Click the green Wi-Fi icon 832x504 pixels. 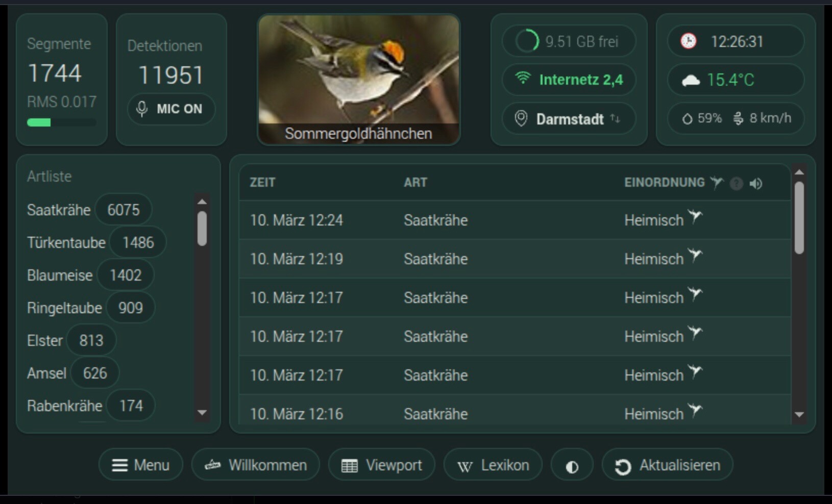click(x=523, y=79)
